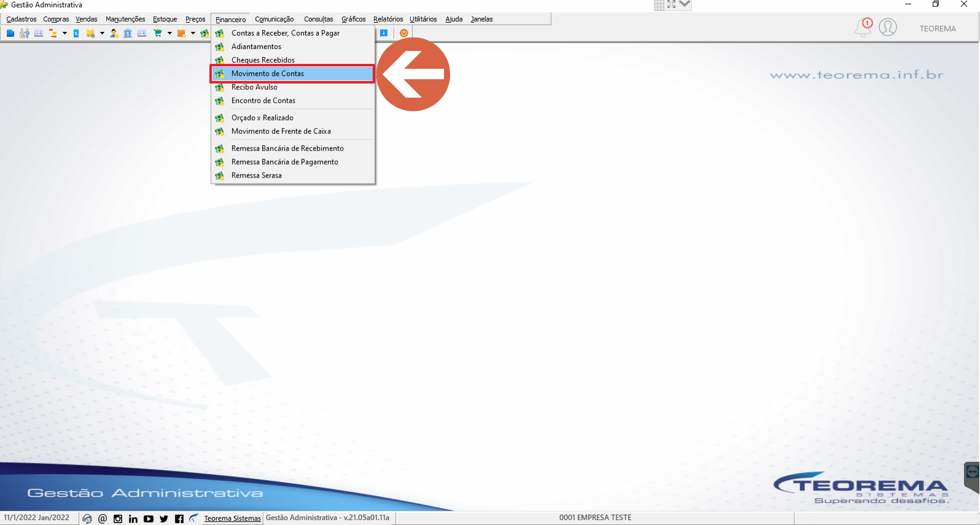The width and height of the screenshot is (980, 525).
Task: Open the Manutenções menu
Action: point(125,19)
